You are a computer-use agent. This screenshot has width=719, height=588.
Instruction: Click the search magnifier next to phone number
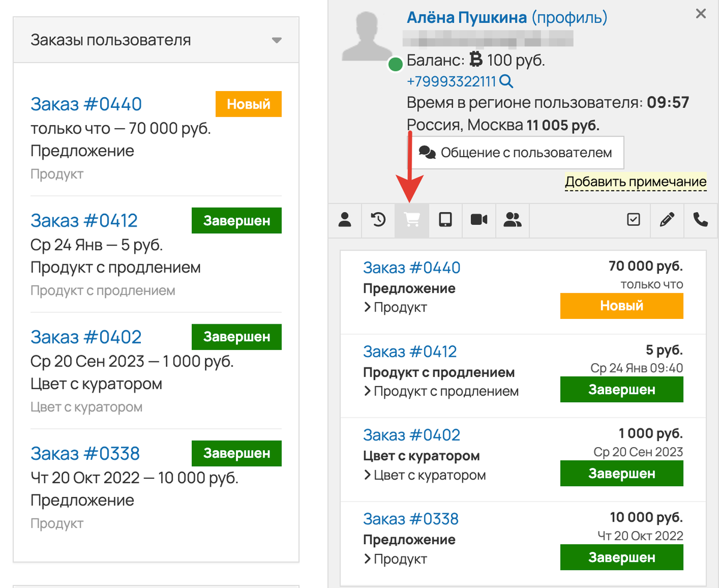tap(506, 82)
